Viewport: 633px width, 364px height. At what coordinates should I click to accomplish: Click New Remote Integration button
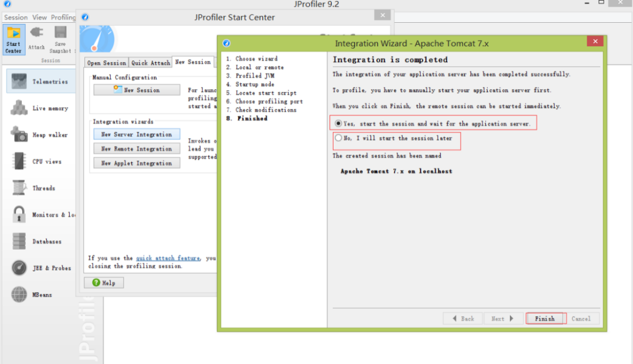coord(137,149)
